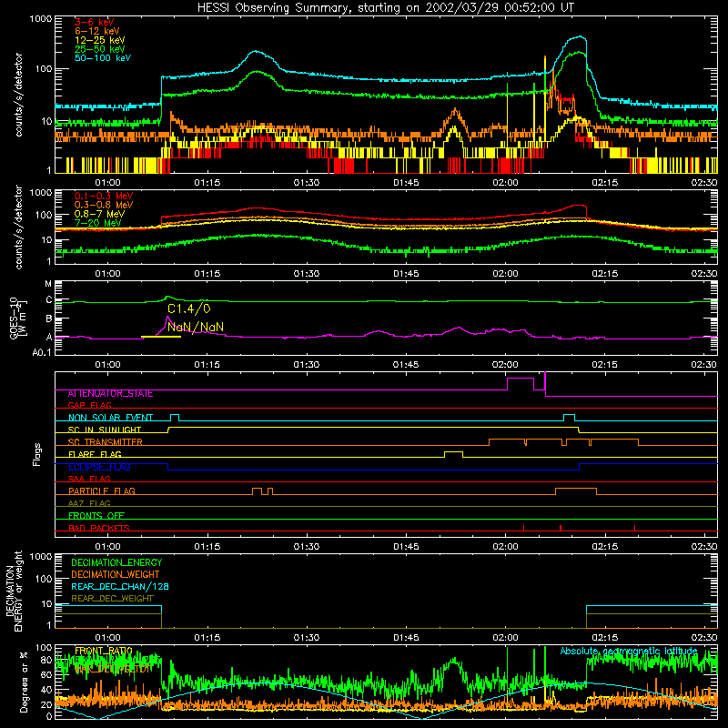
Task: Click the M tick label on GOES axis
Action: (48, 284)
